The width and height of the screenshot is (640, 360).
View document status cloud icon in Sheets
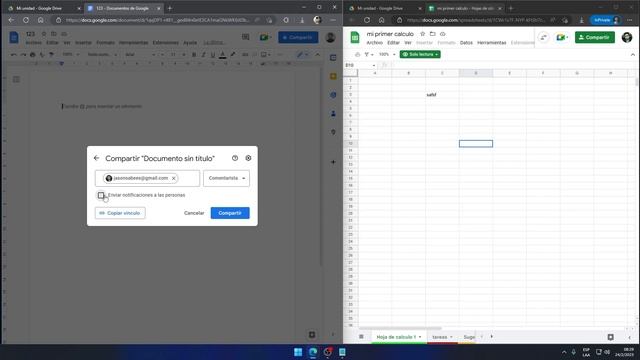tap(442, 34)
